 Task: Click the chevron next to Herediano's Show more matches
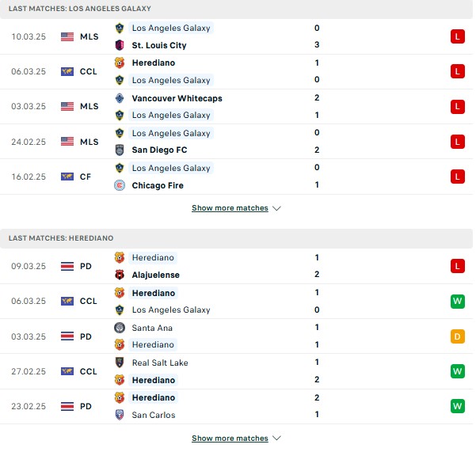click(x=276, y=439)
